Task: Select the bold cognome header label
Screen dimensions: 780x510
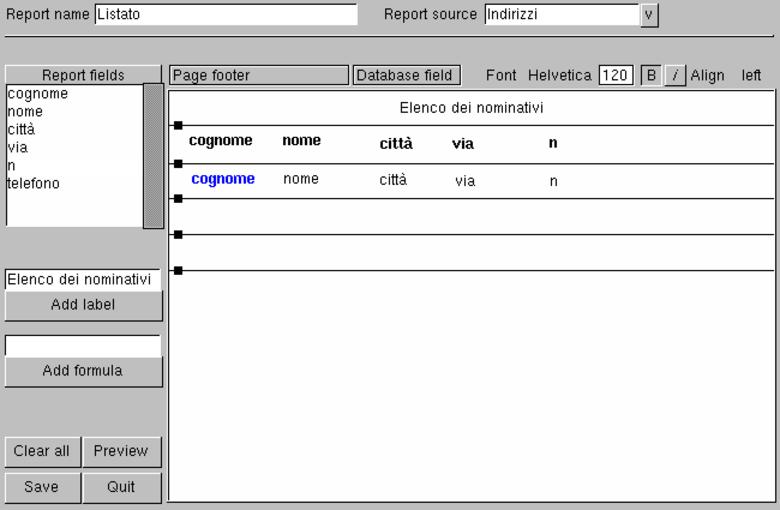Action: [220, 141]
